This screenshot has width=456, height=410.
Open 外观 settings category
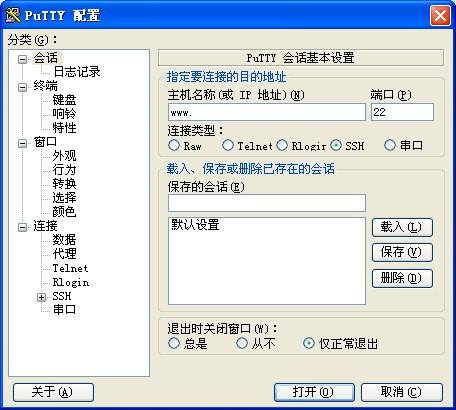[x=64, y=156]
